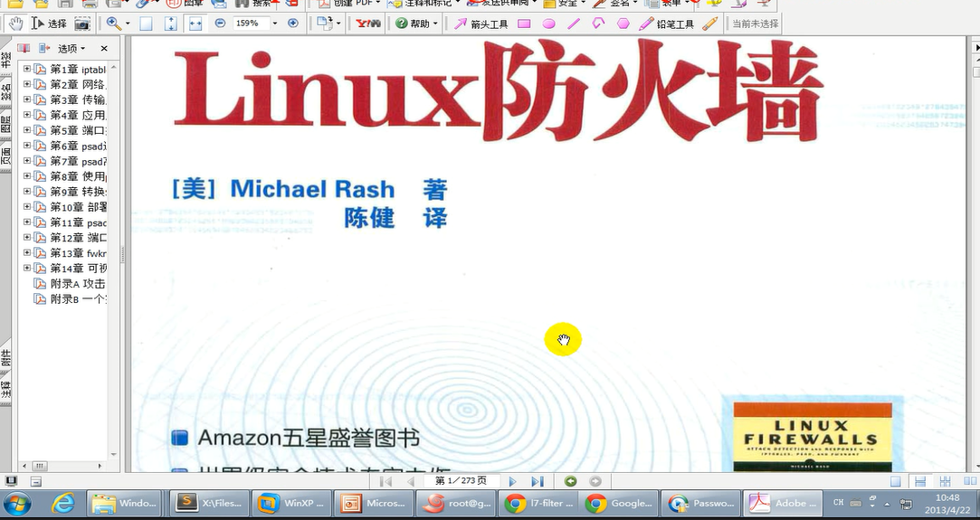Image resolution: width=980 pixels, height=520 pixels.
Task: Click the zoom in plus button
Action: tap(292, 24)
